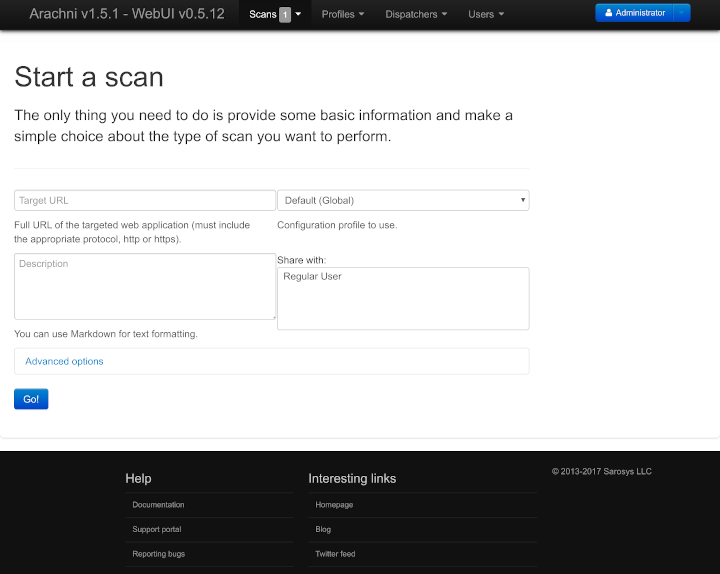Open the Users menu

[485, 14]
